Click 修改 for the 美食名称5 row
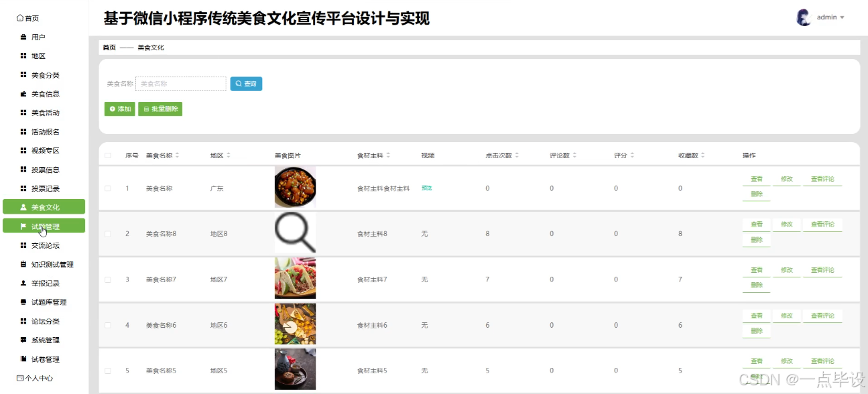Screen dimensions: 868x394 [x=787, y=361]
